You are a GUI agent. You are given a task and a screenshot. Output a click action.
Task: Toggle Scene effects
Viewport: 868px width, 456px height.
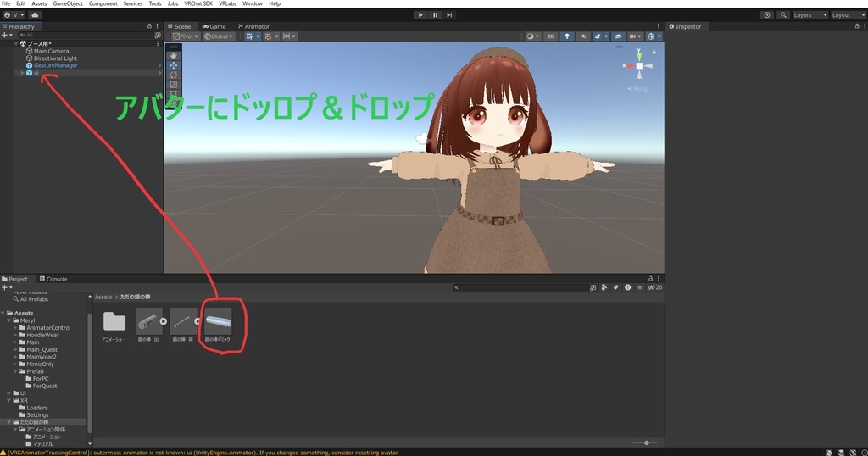[x=598, y=36]
